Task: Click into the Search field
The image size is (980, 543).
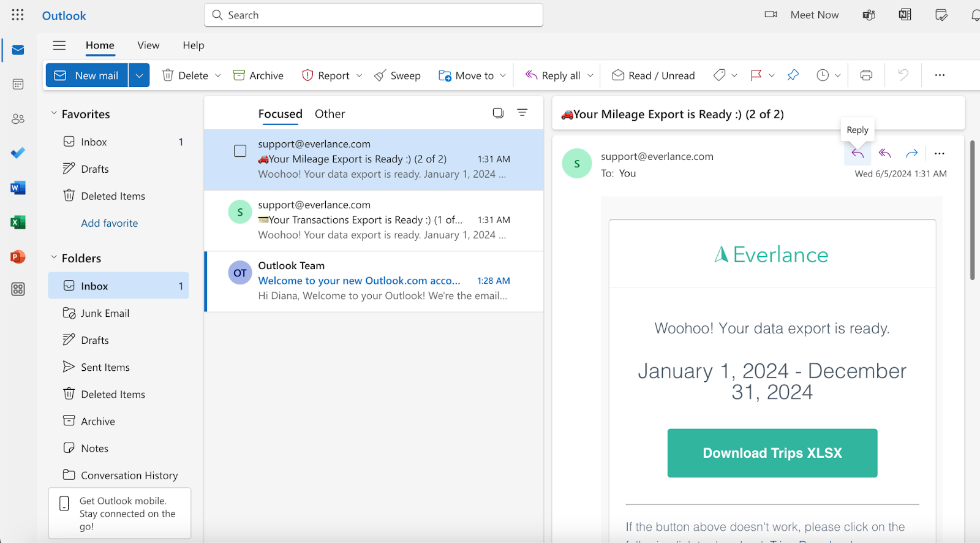Action: (x=374, y=15)
